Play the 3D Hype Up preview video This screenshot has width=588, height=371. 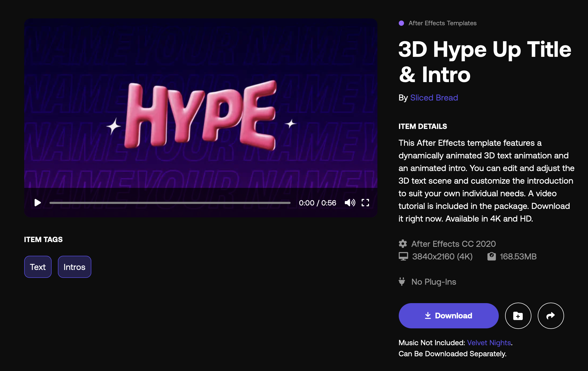[38, 203]
